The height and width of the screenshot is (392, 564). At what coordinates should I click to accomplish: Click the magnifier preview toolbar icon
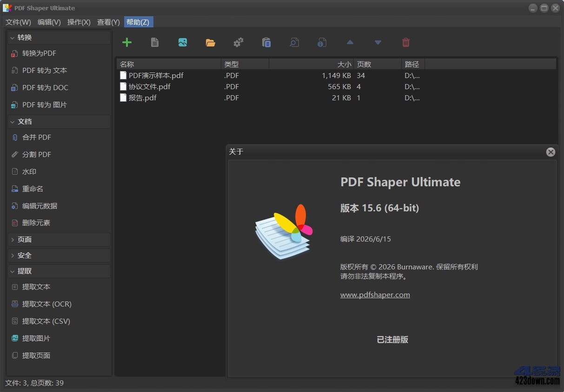(x=294, y=42)
